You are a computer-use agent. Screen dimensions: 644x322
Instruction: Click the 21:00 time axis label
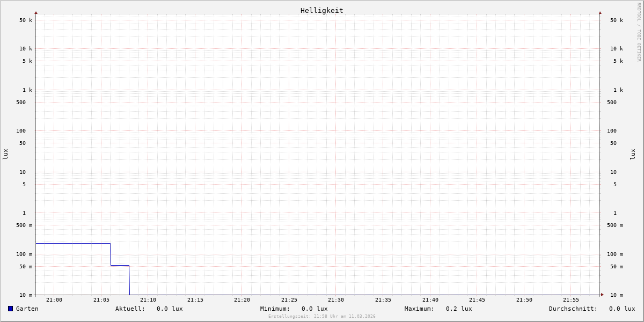[x=54, y=300]
